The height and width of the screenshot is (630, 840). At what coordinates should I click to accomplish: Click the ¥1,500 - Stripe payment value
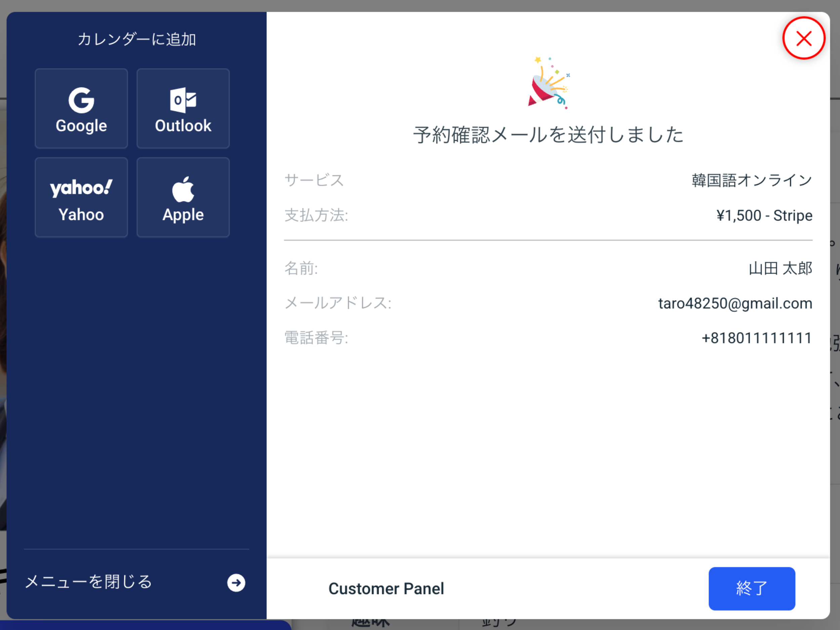pyautogui.click(x=764, y=216)
